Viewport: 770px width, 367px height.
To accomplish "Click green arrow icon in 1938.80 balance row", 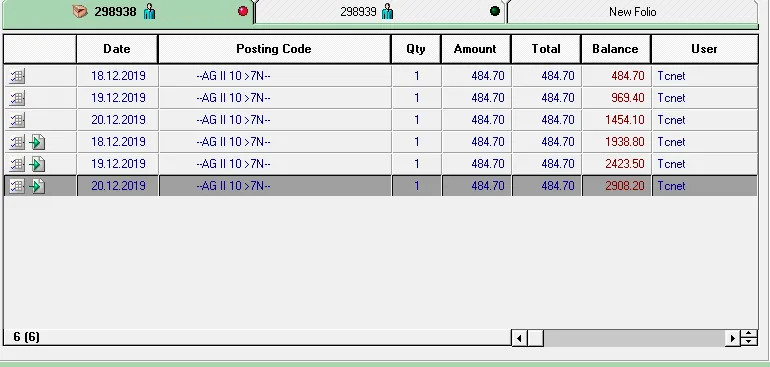I will point(37,142).
